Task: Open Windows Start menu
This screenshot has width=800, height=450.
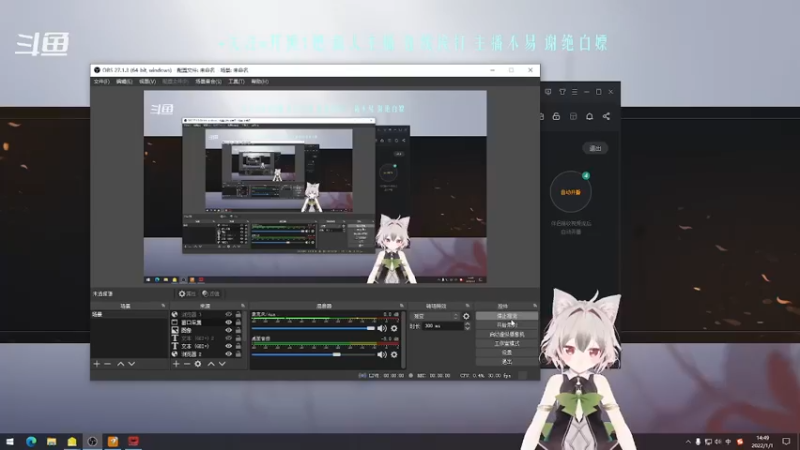Action: click(x=10, y=441)
